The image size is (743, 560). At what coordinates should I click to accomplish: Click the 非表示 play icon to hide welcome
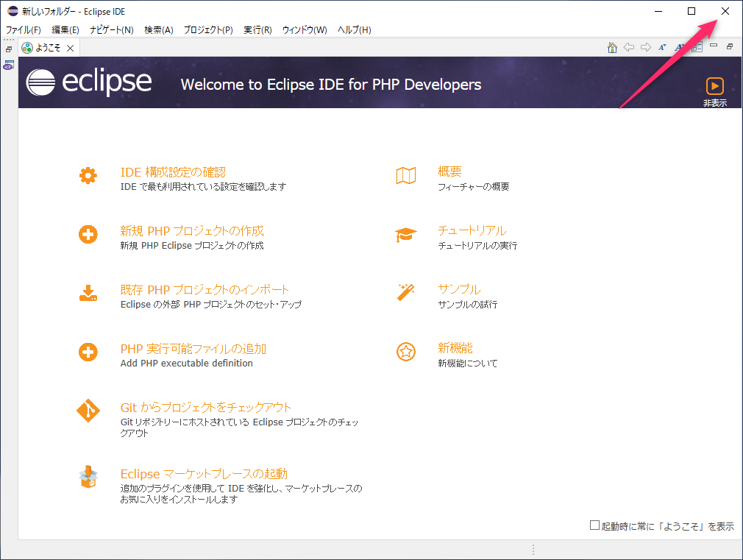[714, 86]
